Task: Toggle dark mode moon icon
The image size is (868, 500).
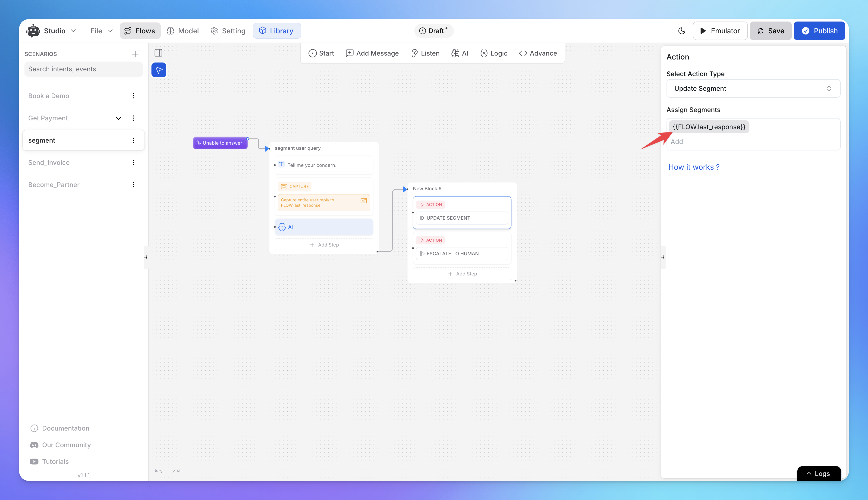Action: coord(682,31)
